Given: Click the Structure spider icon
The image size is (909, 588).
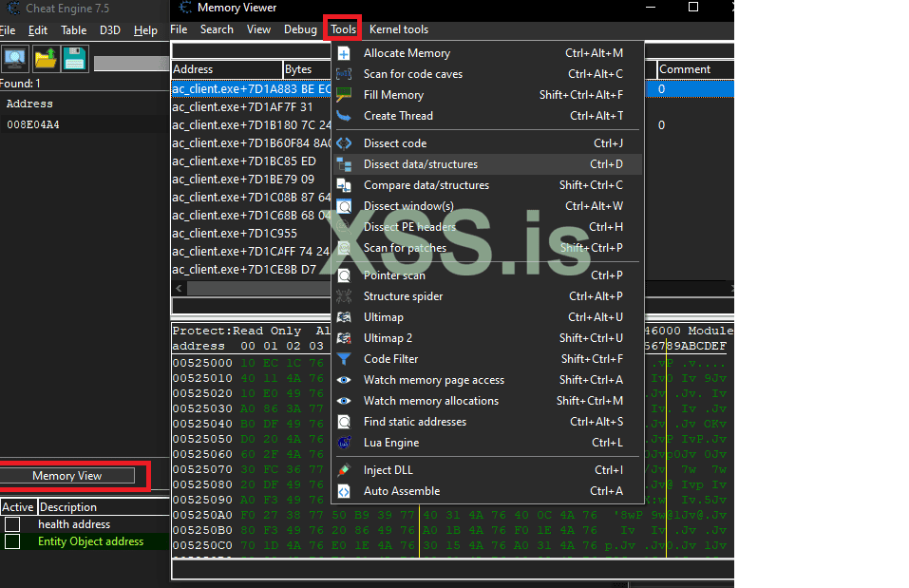Looking at the screenshot, I should (344, 296).
